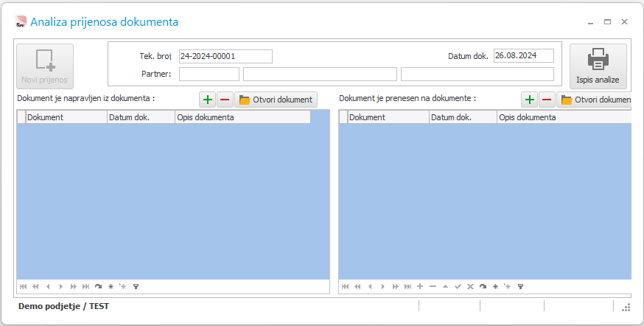Screen dimensions: 644x326
Task: Click the middle Partner name field
Action: coord(320,74)
